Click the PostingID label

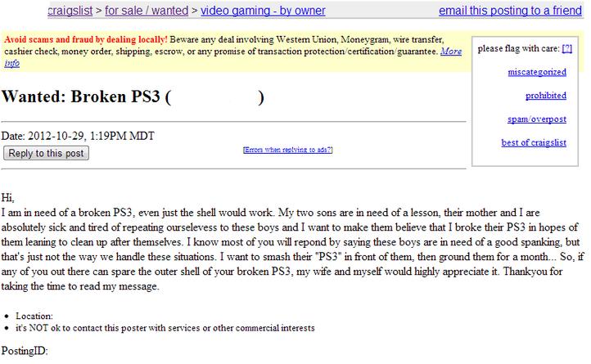(x=25, y=350)
